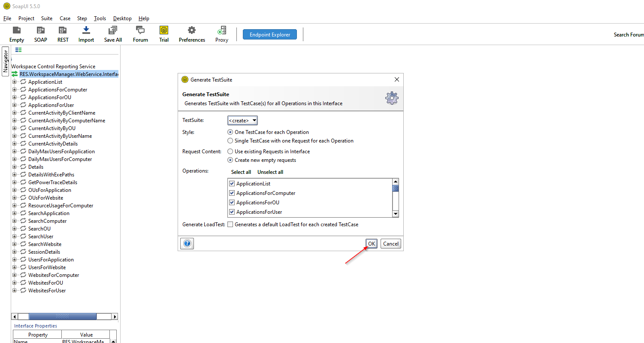Open dialog help via question mark icon
This screenshot has height=343, width=644.
click(187, 243)
